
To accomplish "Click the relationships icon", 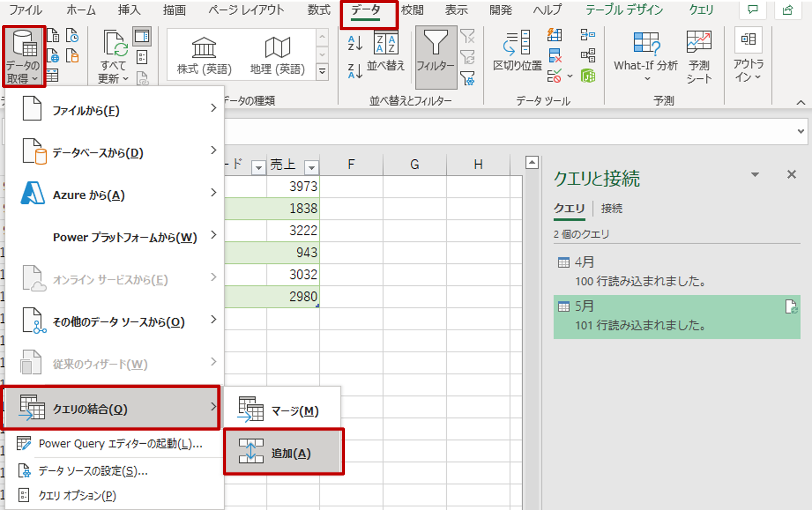I will (588, 55).
